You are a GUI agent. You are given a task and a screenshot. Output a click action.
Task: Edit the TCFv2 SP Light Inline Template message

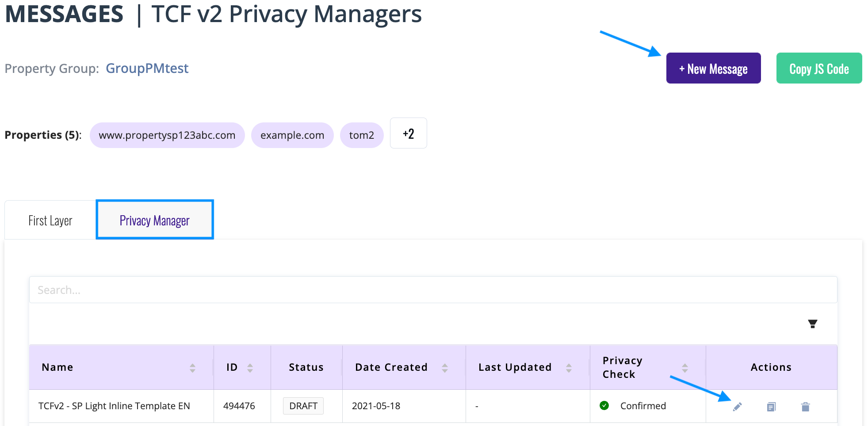tap(737, 407)
